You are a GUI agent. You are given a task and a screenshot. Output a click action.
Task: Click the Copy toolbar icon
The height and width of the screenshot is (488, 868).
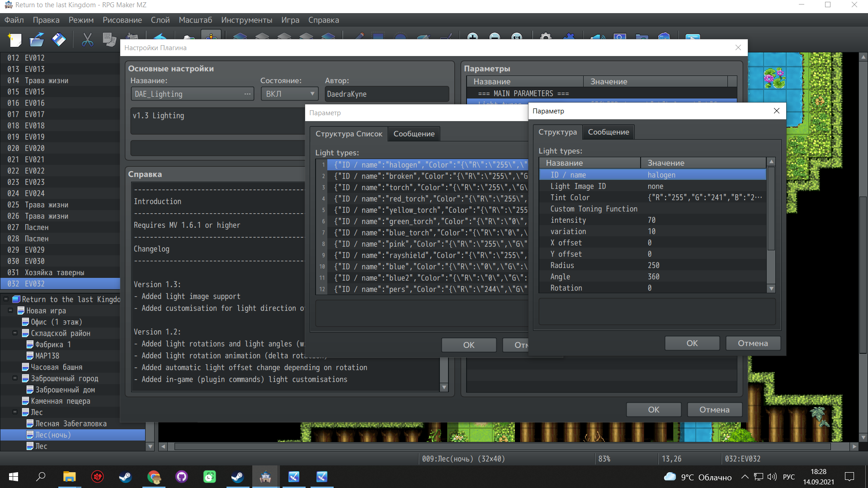(x=109, y=40)
